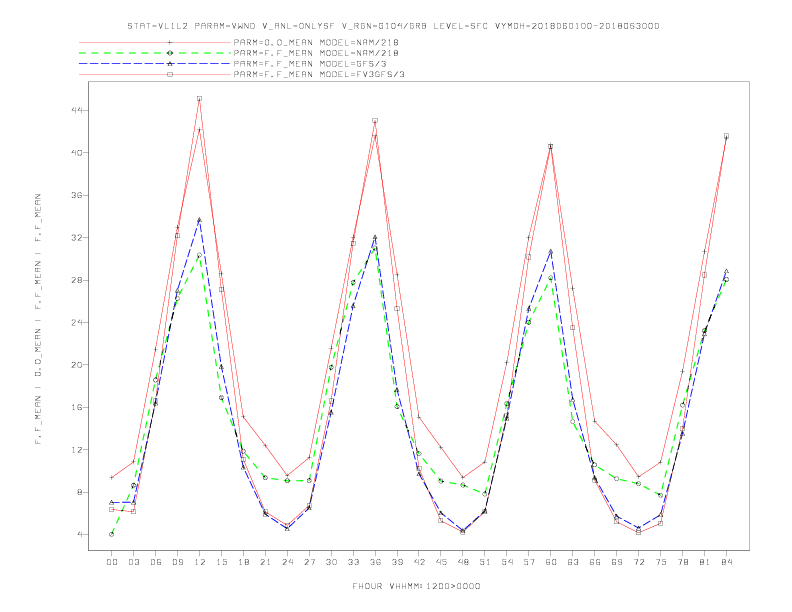The height and width of the screenshot is (612, 792).
Task: Click x-axis tick label 33
Action: pos(353,562)
